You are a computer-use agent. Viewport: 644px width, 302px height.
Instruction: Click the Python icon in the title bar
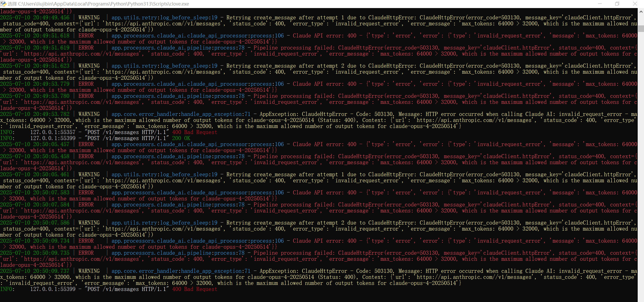pos(3,4)
